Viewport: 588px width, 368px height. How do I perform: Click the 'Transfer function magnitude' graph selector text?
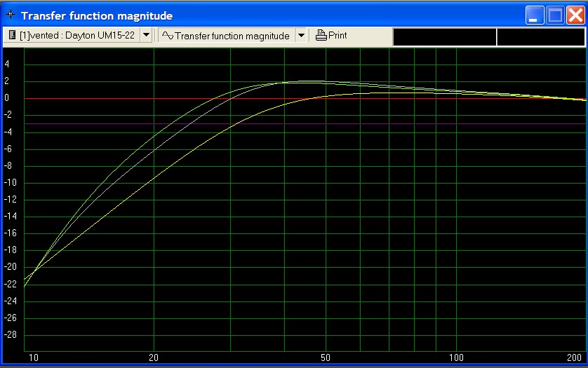click(x=232, y=35)
